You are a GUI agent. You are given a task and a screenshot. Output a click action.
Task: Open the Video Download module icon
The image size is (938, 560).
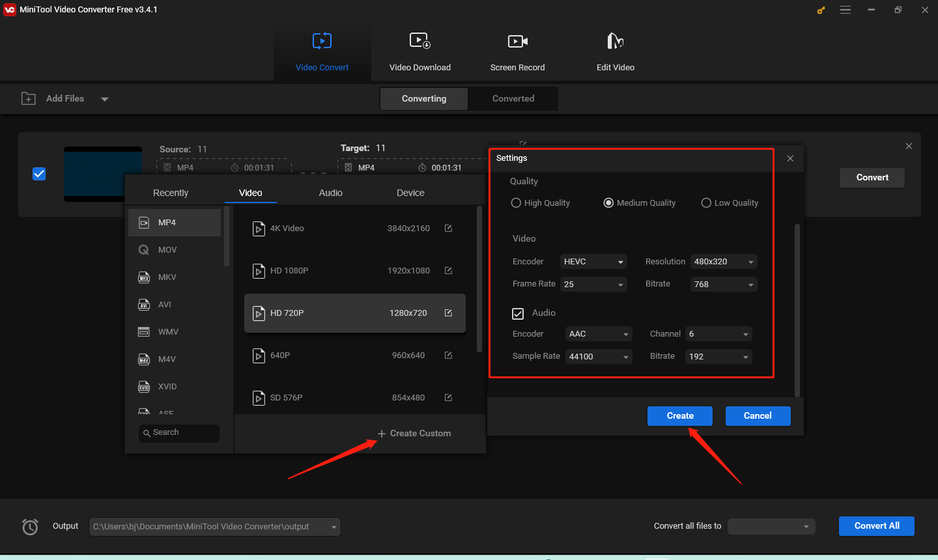coord(420,41)
